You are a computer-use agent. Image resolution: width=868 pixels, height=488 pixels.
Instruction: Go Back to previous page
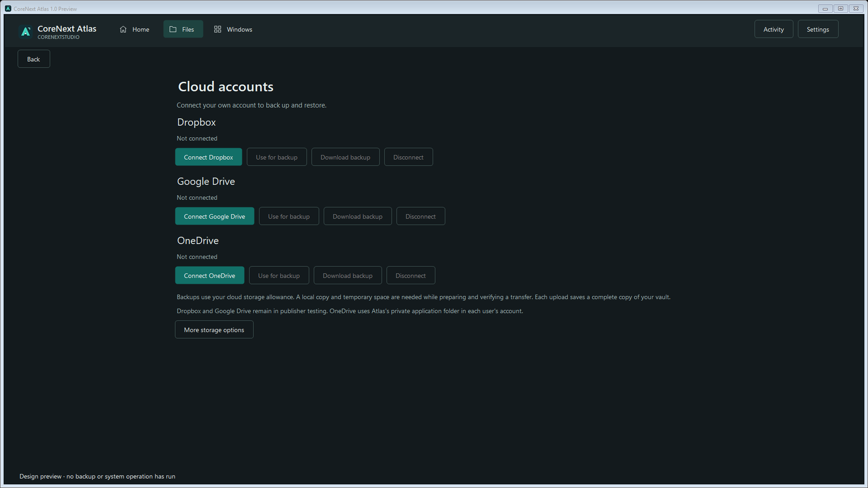click(34, 59)
